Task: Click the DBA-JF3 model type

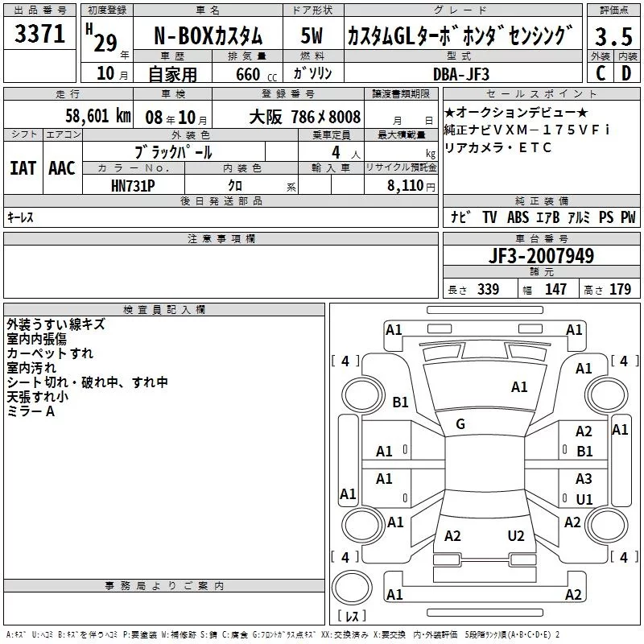Action: coord(460,74)
